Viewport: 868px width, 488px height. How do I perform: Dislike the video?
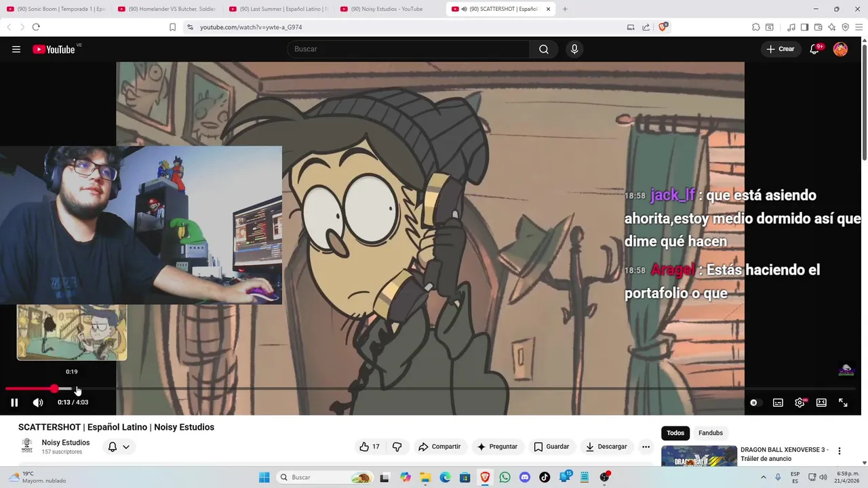click(397, 447)
